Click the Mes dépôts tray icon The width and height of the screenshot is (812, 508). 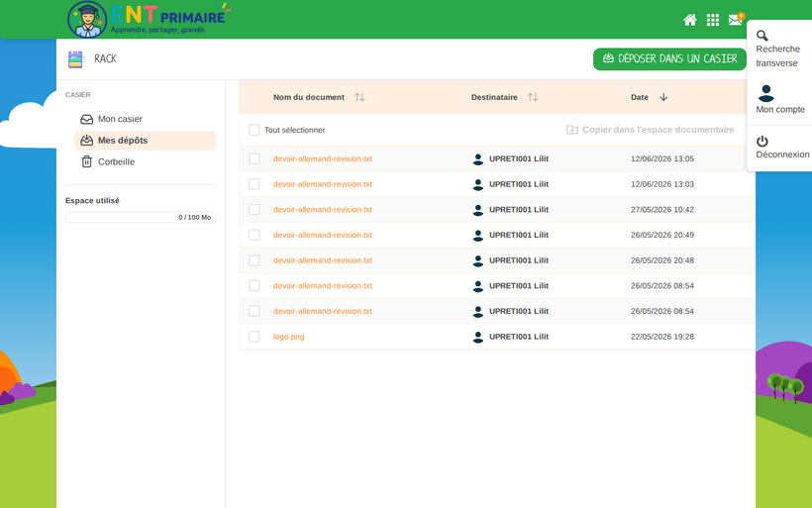86,141
